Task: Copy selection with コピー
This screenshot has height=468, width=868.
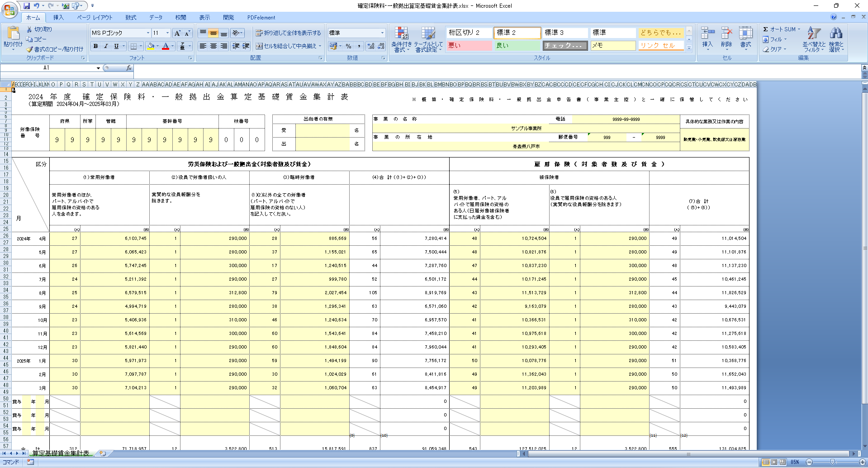Action: tap(37, 39)
